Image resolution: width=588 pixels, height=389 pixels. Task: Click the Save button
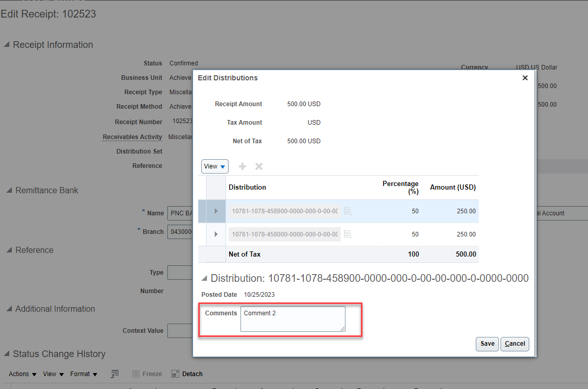coord(487,344)
